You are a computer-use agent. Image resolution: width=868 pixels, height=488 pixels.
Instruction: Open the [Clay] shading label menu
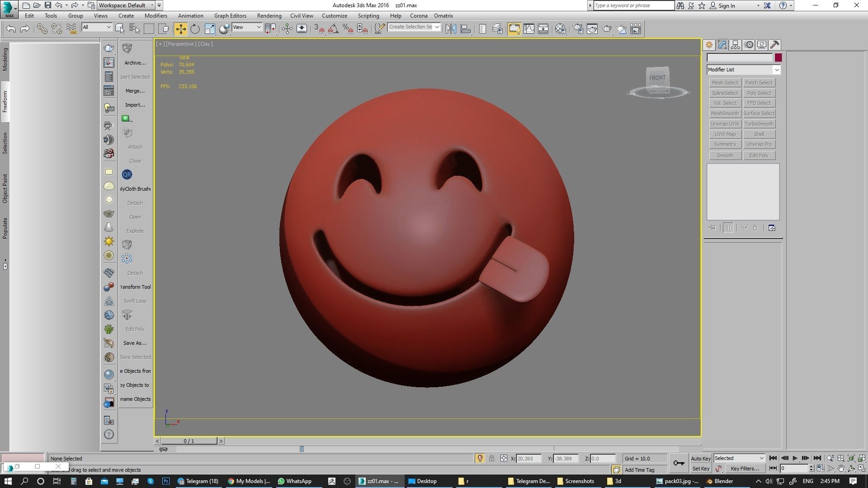205,44
